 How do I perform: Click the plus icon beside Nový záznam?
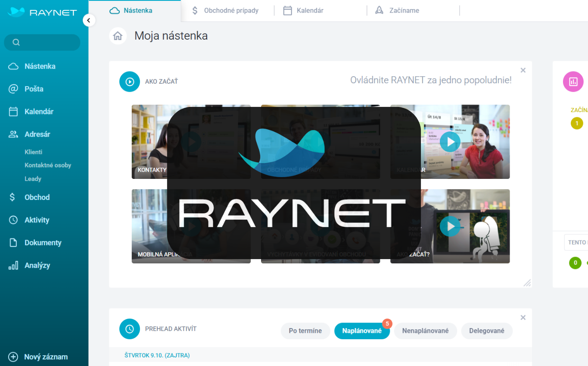[x=13, y=357]
